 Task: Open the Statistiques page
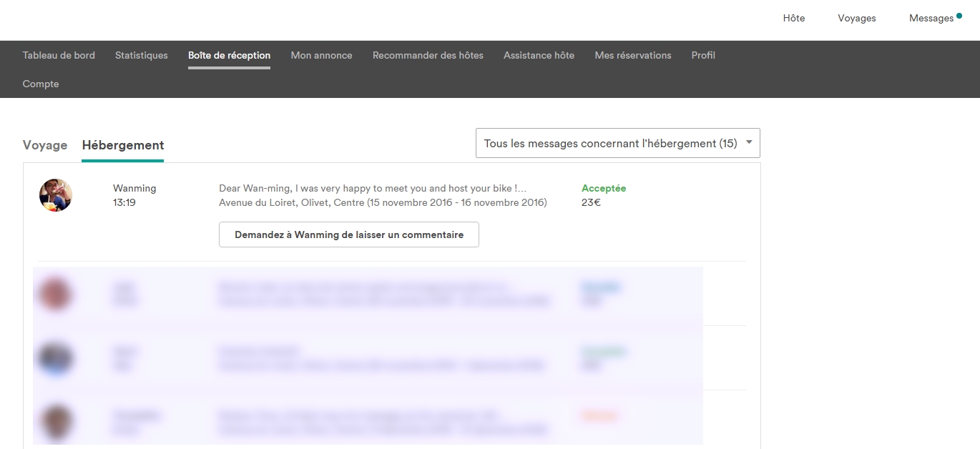coord(142,55)
